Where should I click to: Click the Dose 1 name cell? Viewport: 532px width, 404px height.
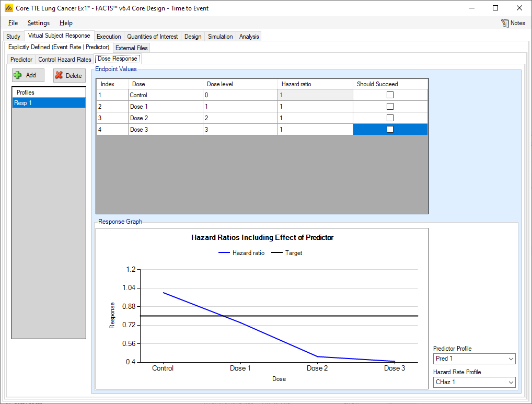[x=165, y=107]
